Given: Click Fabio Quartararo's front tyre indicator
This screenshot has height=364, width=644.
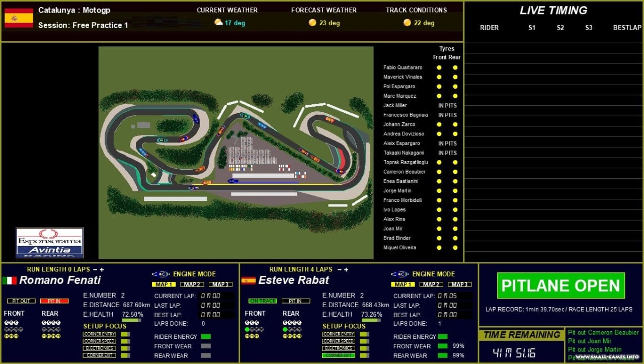Looking at the screenshot, I should click(x=439, y=67).
